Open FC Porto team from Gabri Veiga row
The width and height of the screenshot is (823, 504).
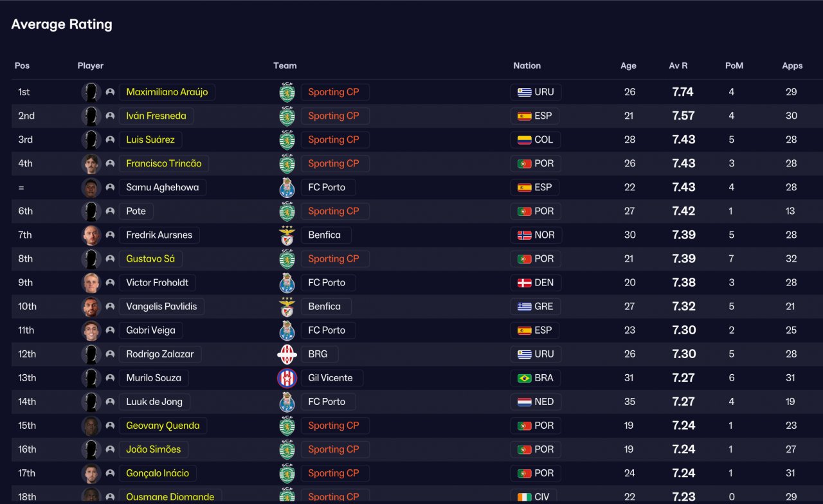pos(327,330)
